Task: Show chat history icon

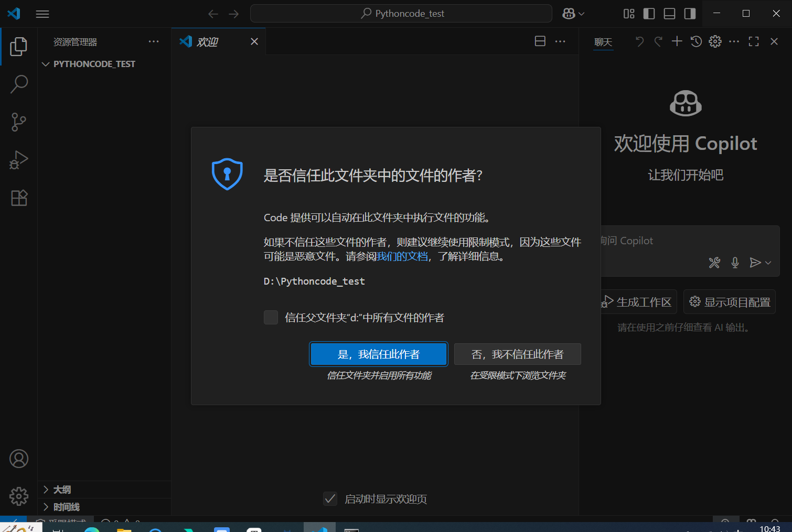Action: (x=696, y=41)
